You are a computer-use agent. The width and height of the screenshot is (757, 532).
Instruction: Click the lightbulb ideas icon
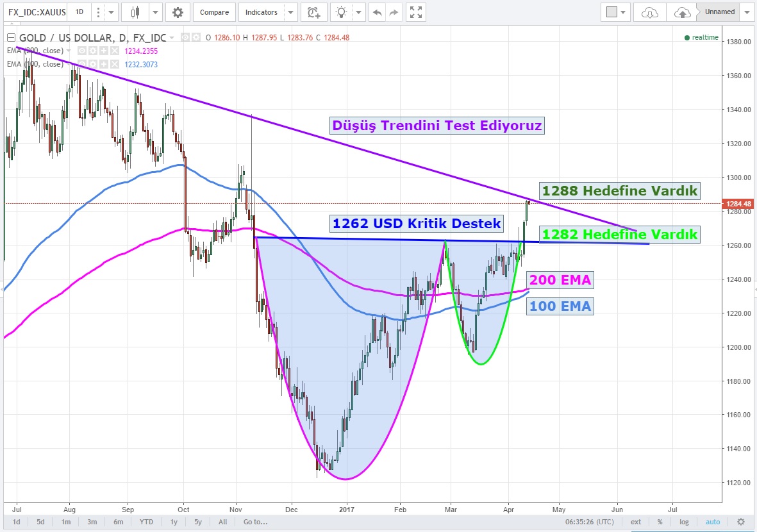(x=342, y=12)
